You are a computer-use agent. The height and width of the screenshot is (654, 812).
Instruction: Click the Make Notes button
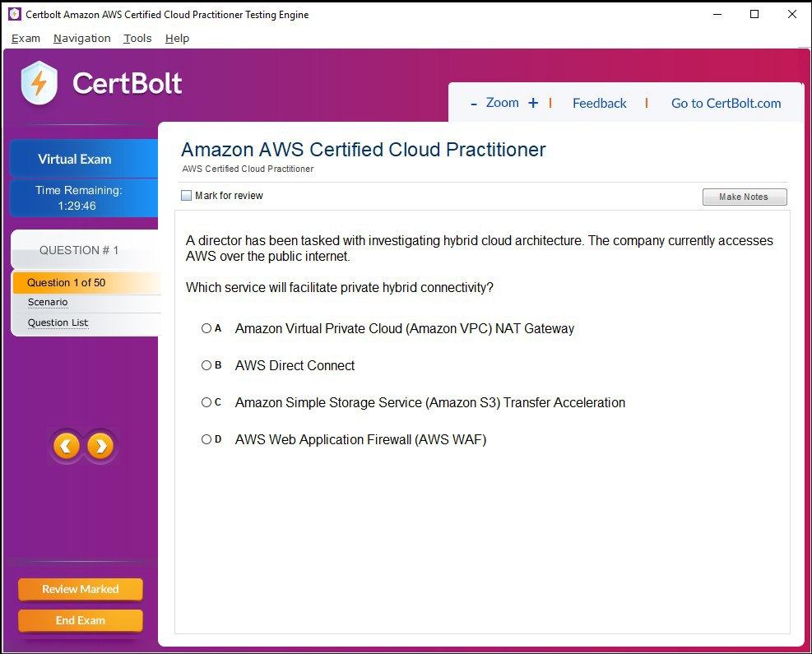pos(745,197)
